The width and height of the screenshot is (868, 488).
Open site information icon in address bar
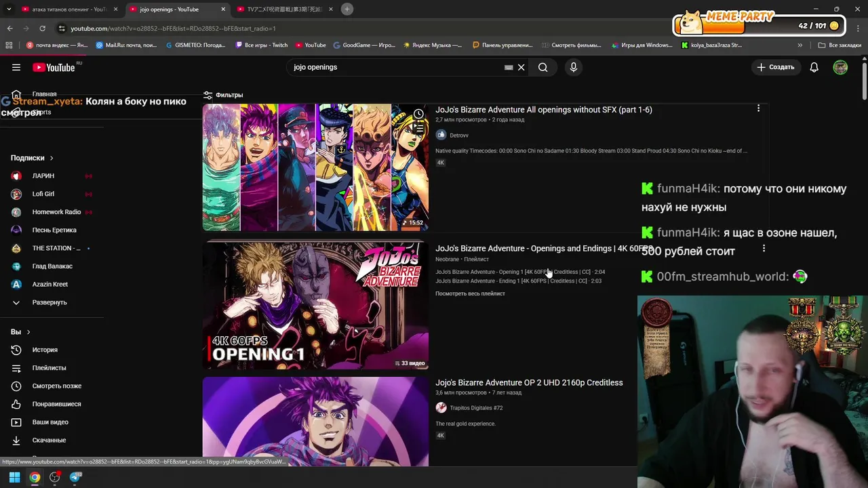click(x=62, y=28)
